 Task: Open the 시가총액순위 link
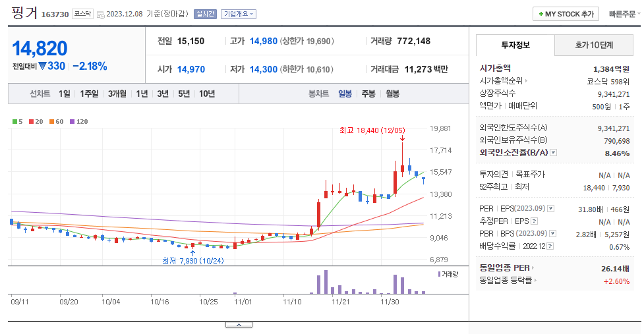501,81
